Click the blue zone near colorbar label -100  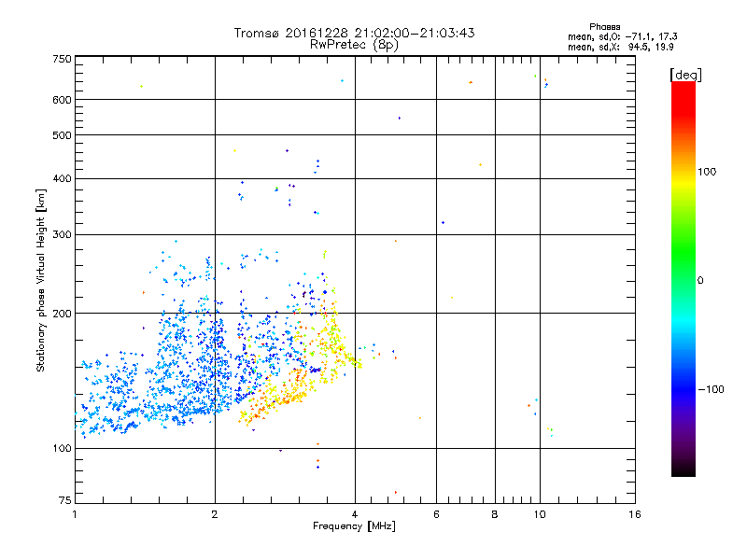[x=684, y=386]
